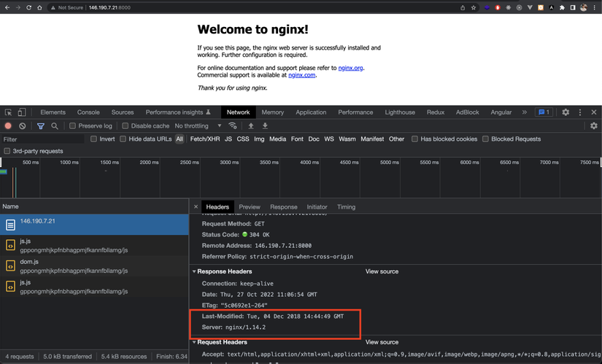
Task: Click the address bar URL
Action: [109, 8]
